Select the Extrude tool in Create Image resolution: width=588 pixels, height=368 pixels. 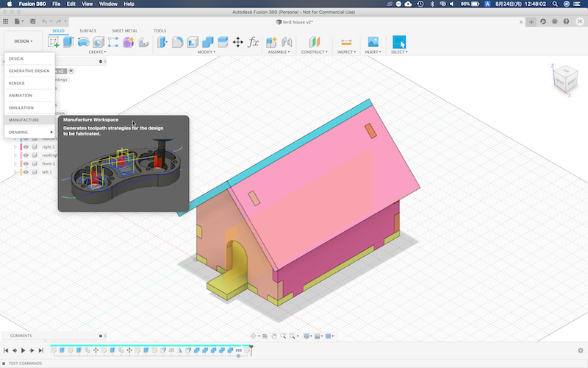[68, 42]
